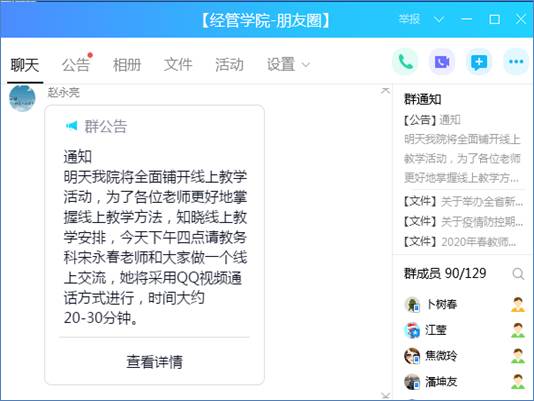This screenshot has height=401, width=534.
Task: Click the 群公告 megaphone icon
Action: click(x=72, y=126)
